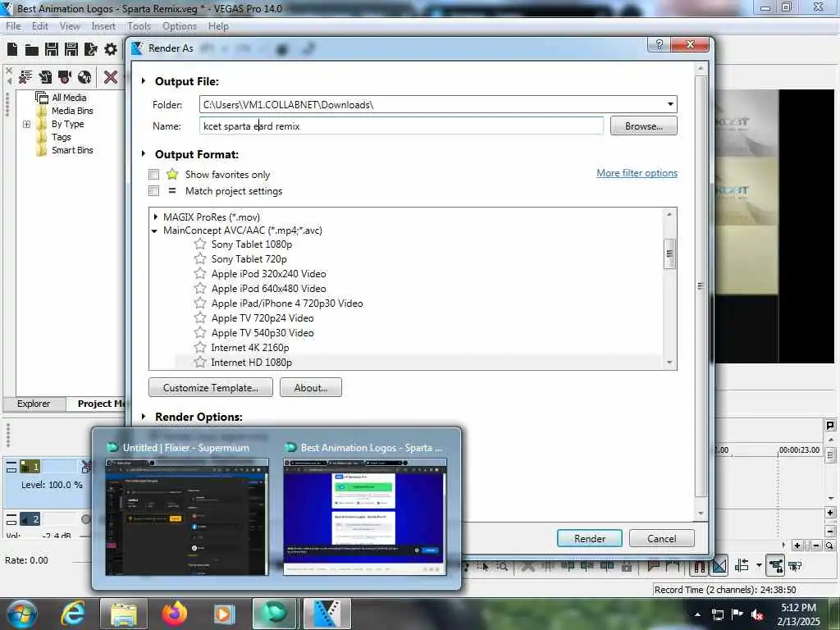Toggle favorite star for Sony Tablet 720p
This screenshot has height=630, width=840.
tap(200, 258)
